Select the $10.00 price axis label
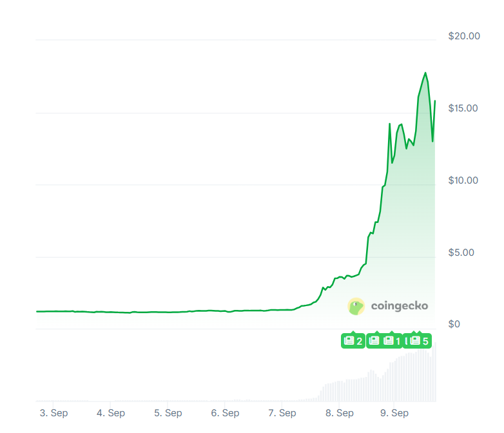504x433 pixels. click(463, 180)
